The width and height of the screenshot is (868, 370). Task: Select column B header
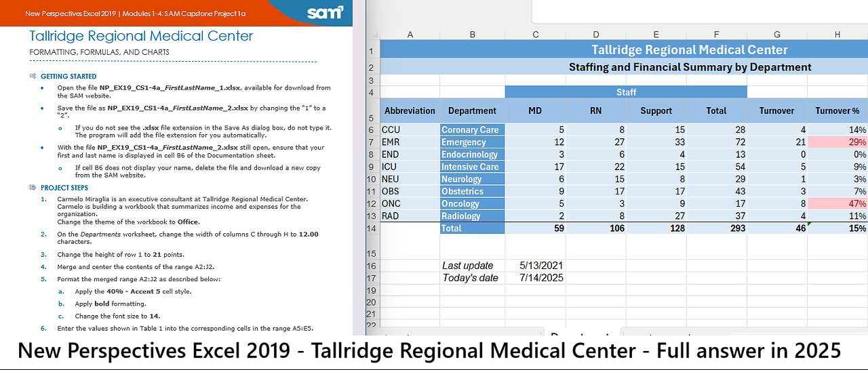pos(472,35)
